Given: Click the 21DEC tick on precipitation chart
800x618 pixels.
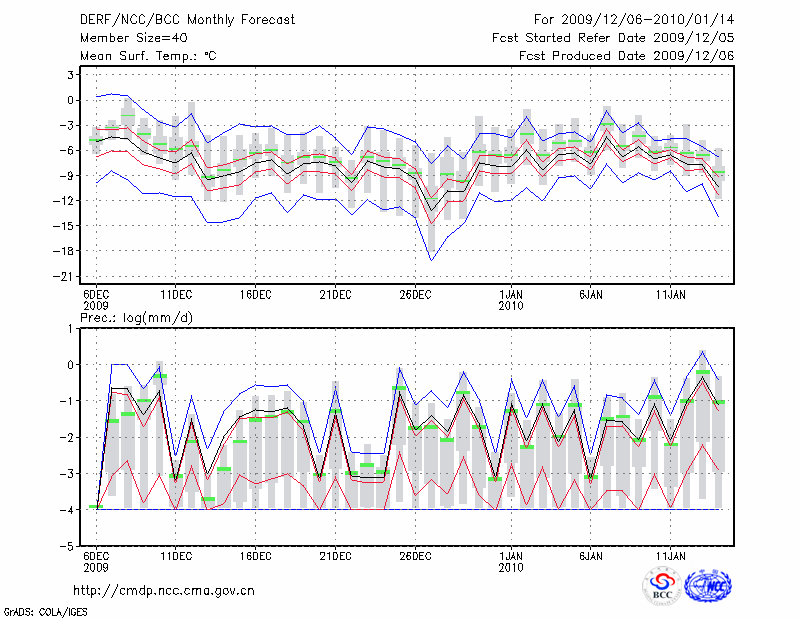Looking at the screenshot, I should (335, 556).
